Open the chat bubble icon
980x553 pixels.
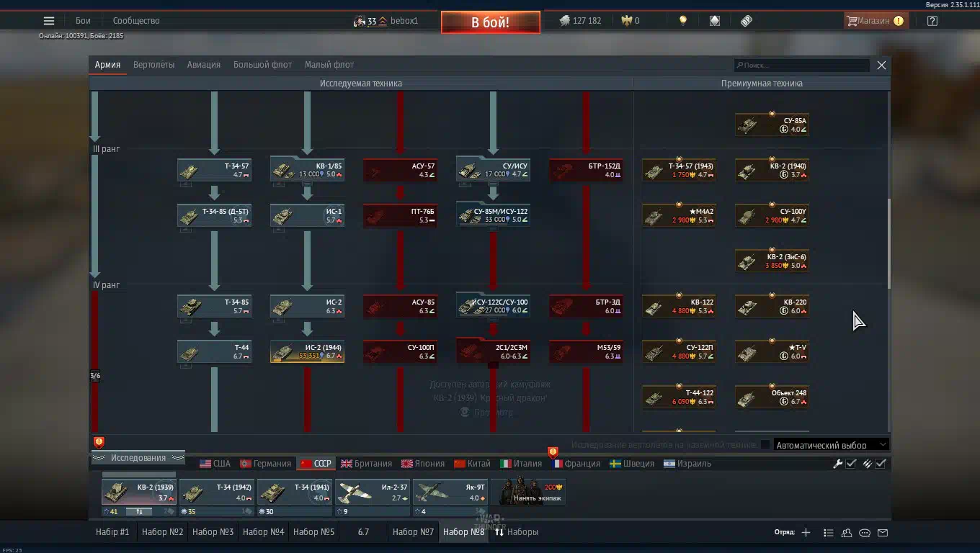pos(865,533)
